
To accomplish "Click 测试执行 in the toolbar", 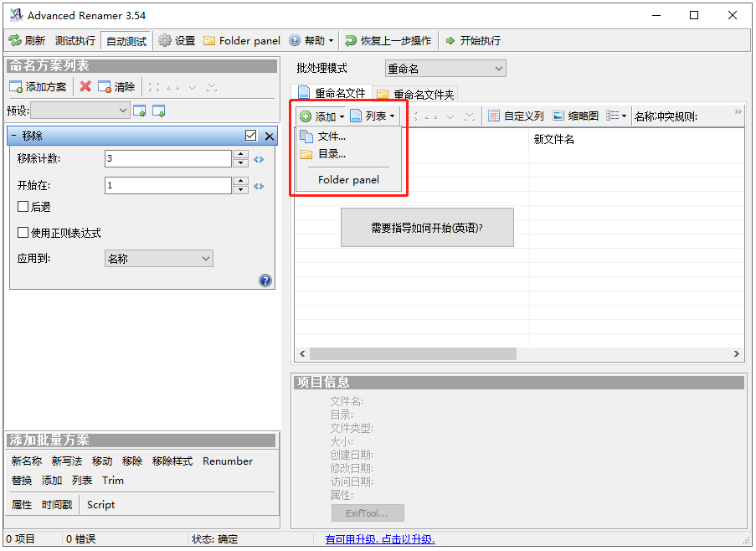I will click(75, 40).
